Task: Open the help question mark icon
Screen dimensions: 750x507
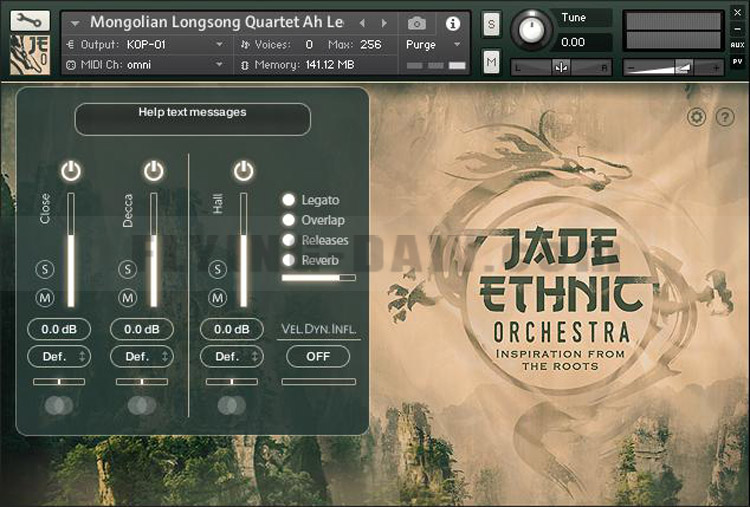Action: [725, 117]
